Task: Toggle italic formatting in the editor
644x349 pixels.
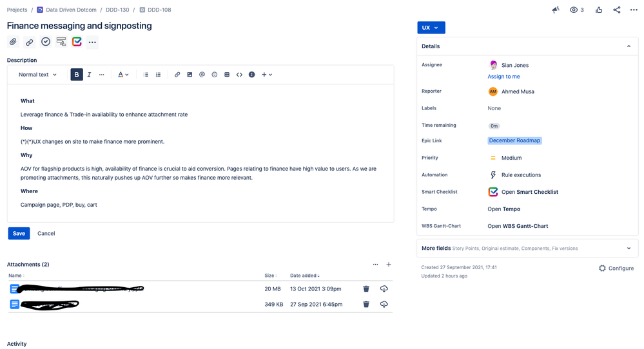Action: [x=89, y=75]
